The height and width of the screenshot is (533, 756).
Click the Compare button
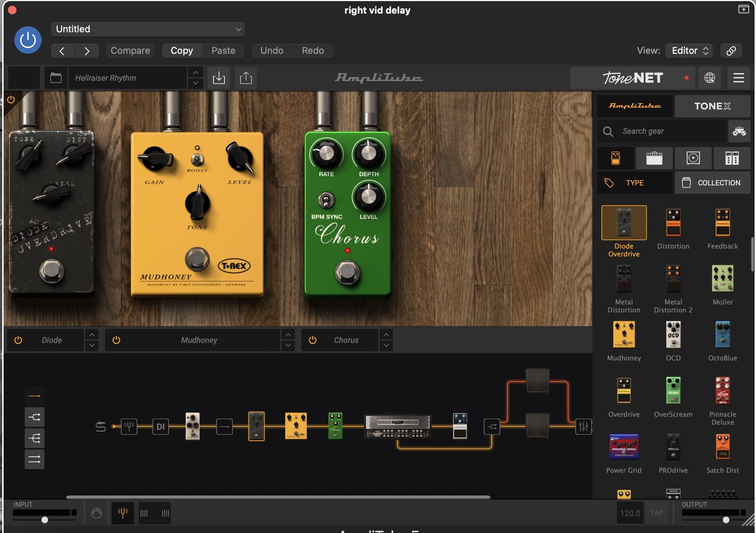(130, 51)
